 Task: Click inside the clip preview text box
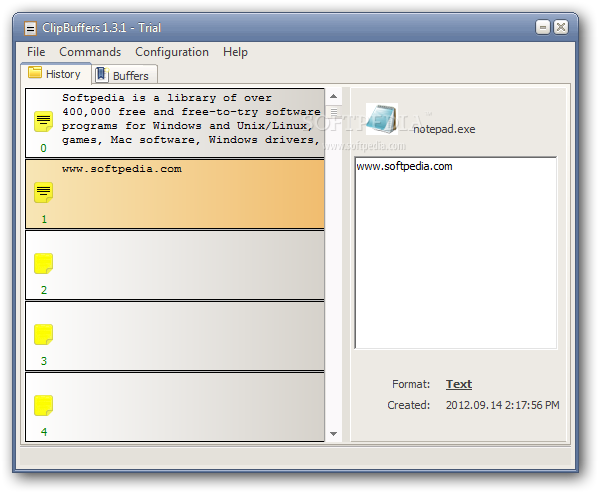(x=456, y=253)
